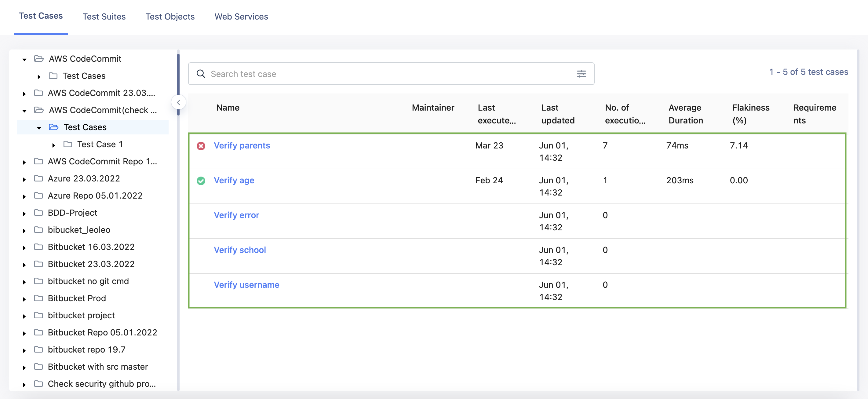Screen dimensions: 868x399
Task: Open the Verify parents test case
Action: [242, 146]
